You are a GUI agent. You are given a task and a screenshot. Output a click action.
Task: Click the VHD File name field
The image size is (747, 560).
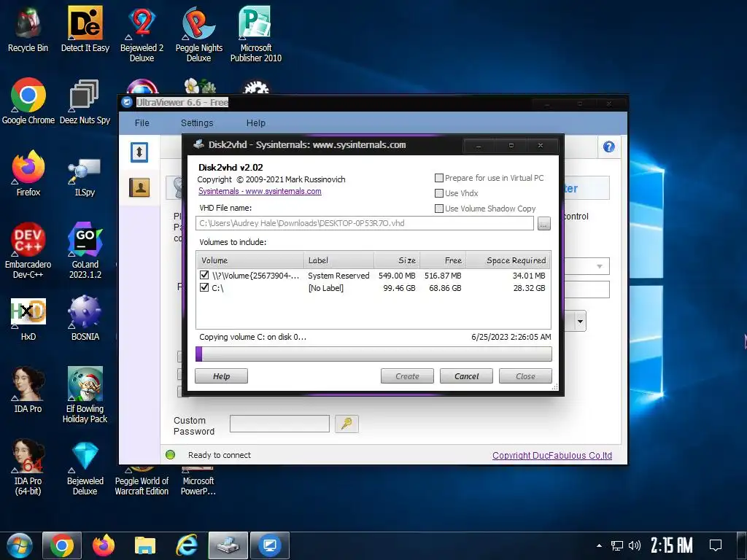coord(365,223)
